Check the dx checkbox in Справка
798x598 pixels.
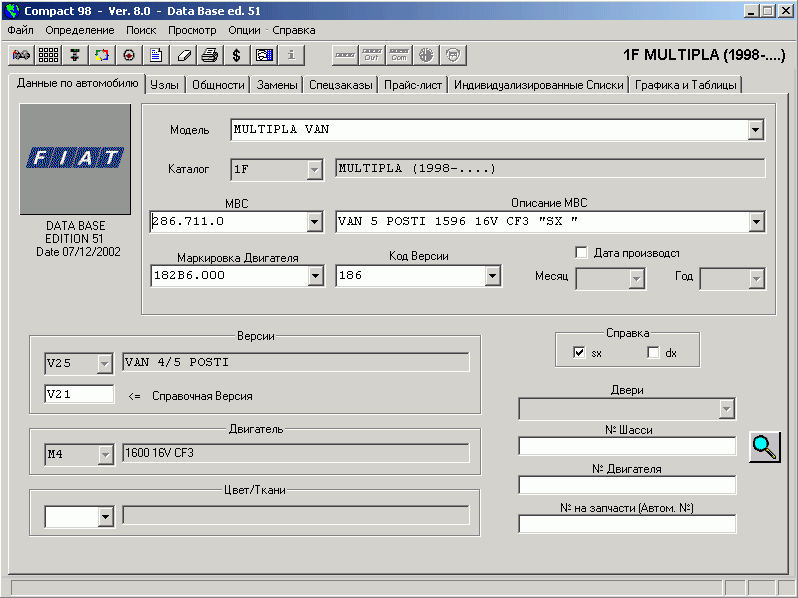tap(653, 352)
